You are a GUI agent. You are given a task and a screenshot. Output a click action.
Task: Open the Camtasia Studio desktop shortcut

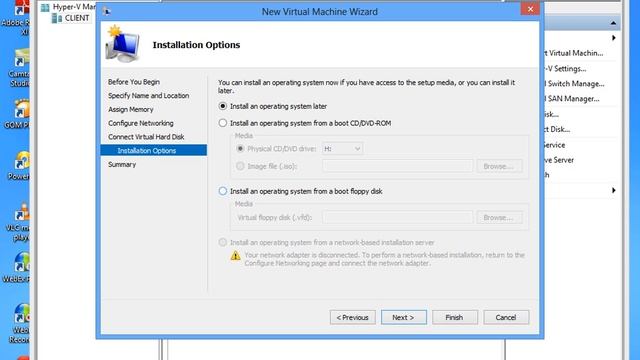[18, 68]
